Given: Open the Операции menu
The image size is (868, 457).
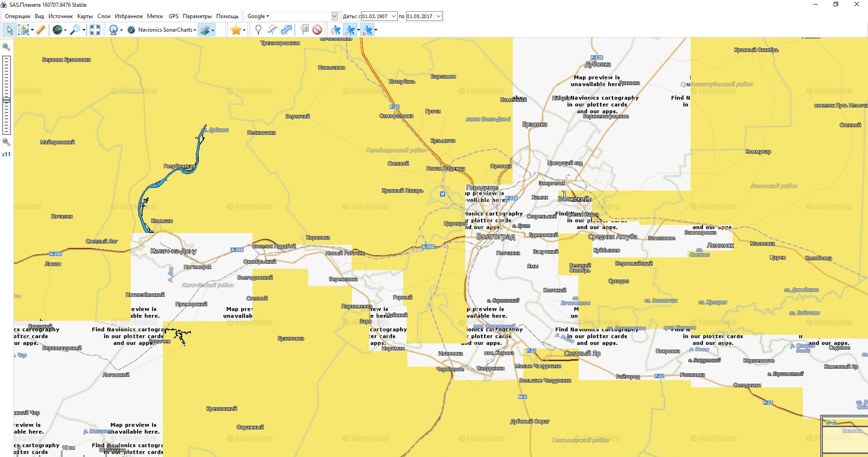Looking at the screenshot, I should coord(18,16).
